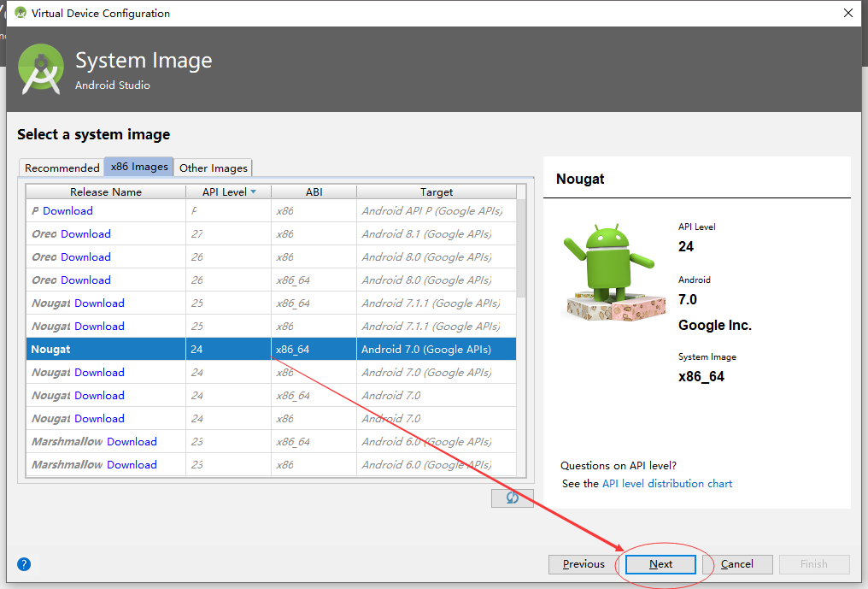This screenshot has height=589, width=868.
Task: Select the highlighted Nougat API 24 row
Action: 272,349
